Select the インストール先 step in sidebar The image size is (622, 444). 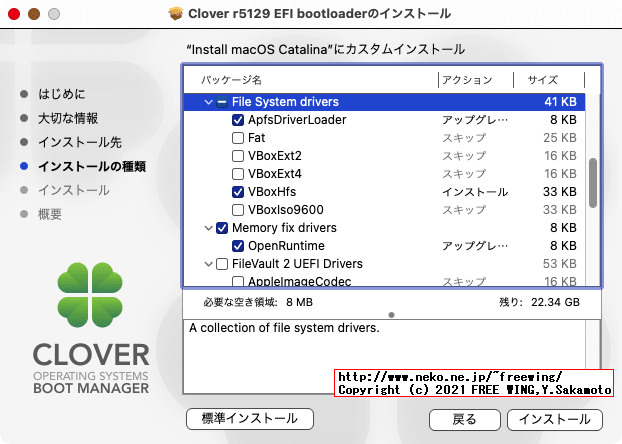click(80, 142)
